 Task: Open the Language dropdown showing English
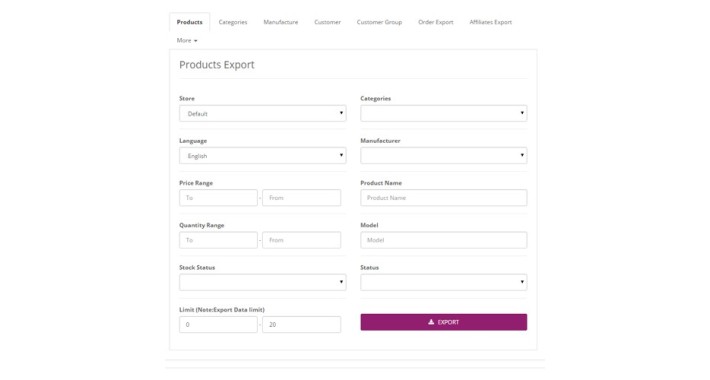pos(263,156)
